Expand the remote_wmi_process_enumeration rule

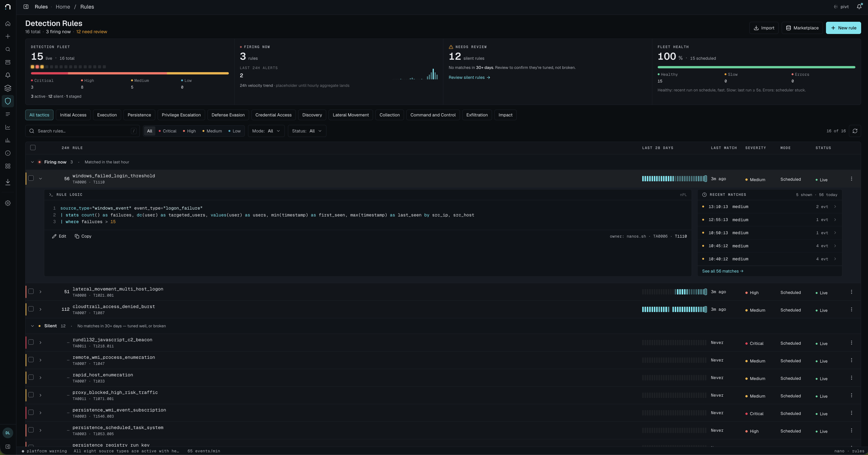tap(40, 360)
